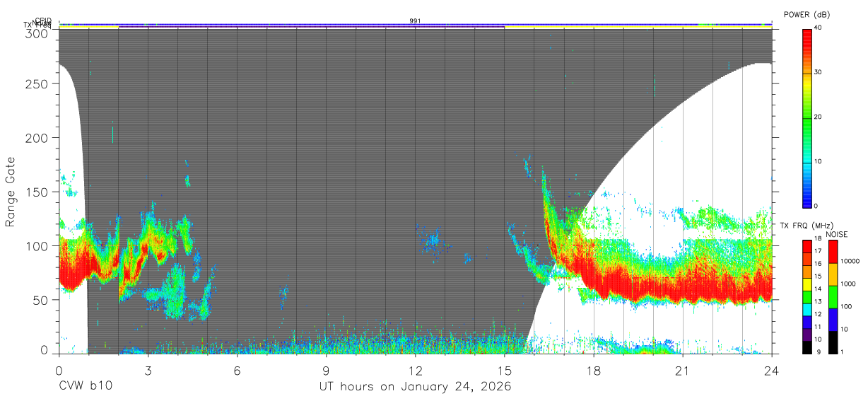Pick the black swatch in the NOISE legend
Screen dimensions: 868x401
click(832, 341)
